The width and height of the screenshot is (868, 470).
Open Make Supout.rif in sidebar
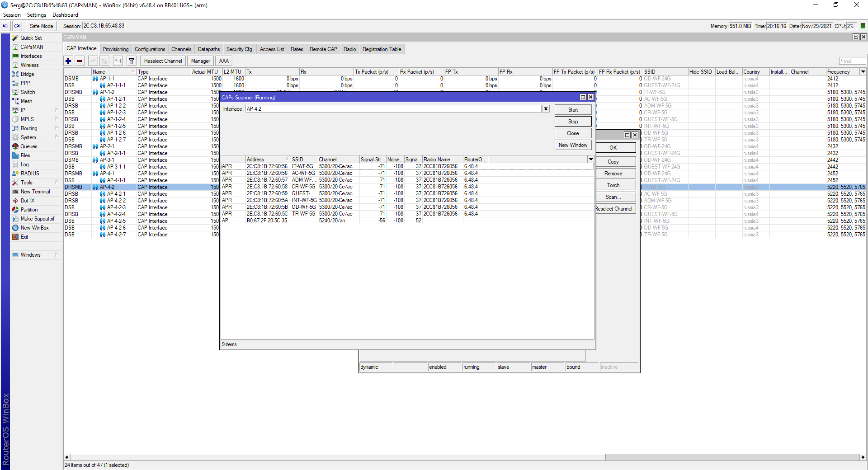click(37, 219)
